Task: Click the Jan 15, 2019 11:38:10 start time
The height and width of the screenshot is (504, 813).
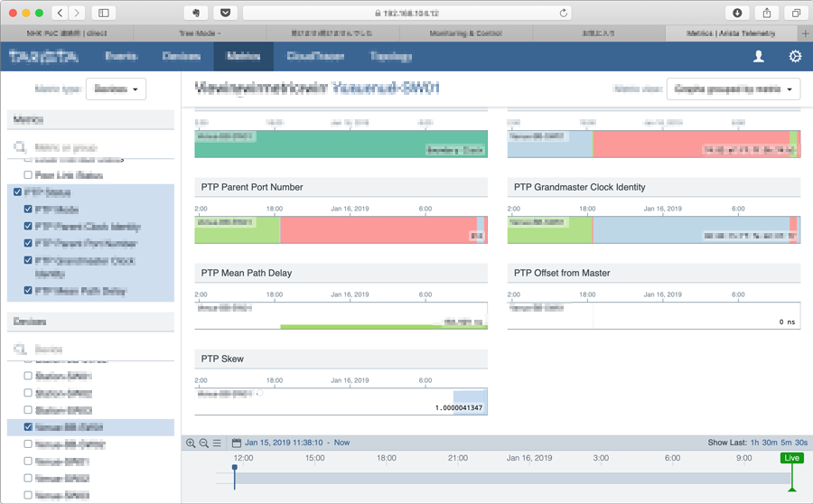Action: coord(284,443)
